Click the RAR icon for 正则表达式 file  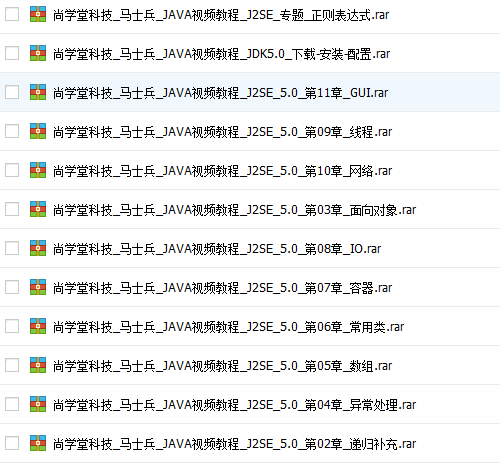click(x=38, y=14)
